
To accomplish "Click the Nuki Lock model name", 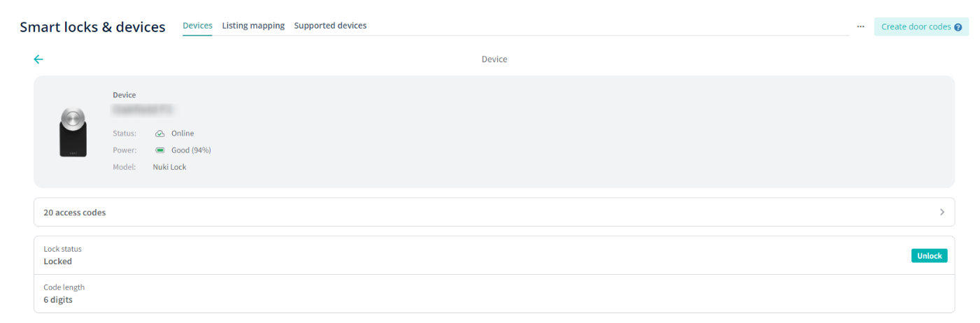I will tap(169, 167).
